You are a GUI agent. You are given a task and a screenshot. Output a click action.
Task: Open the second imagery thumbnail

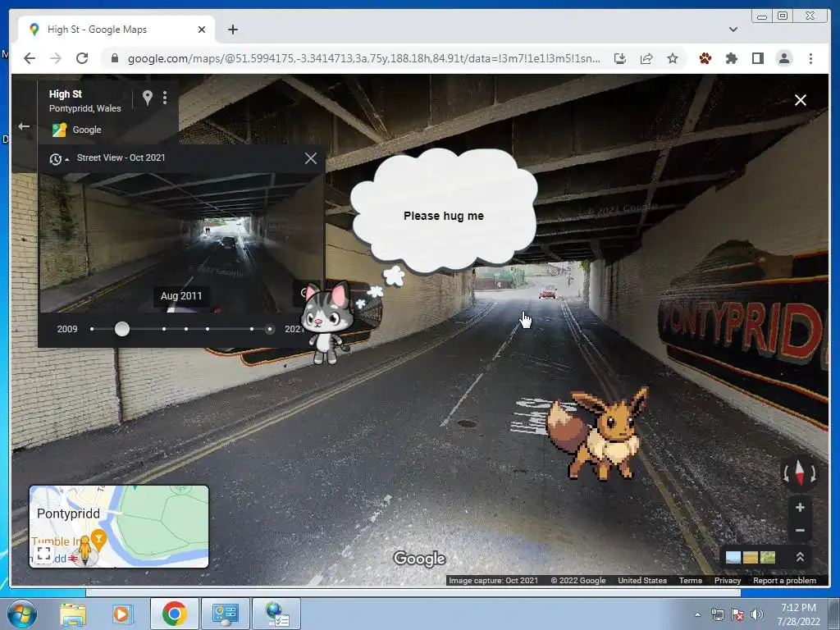pyautogui.click(x=750, y=557)
